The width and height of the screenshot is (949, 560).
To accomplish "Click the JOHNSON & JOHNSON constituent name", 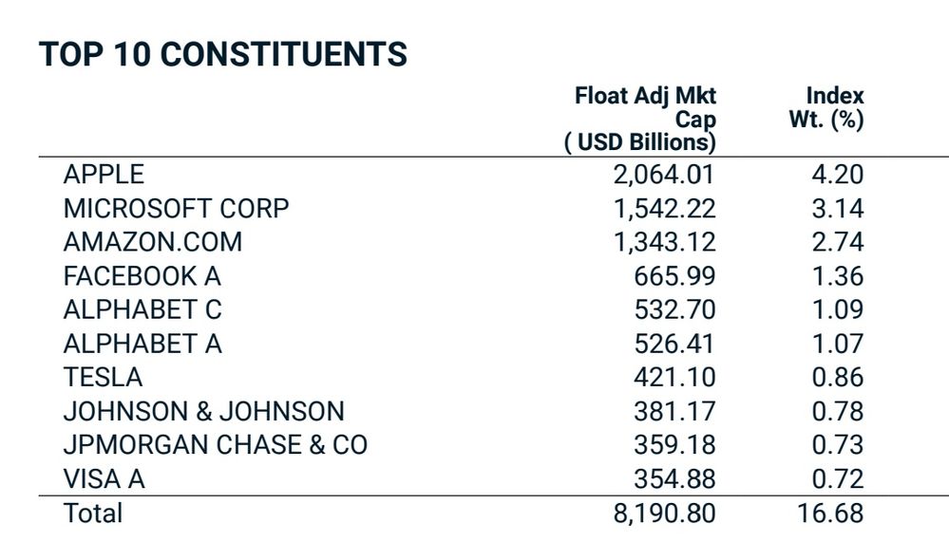I will point(203,411).
